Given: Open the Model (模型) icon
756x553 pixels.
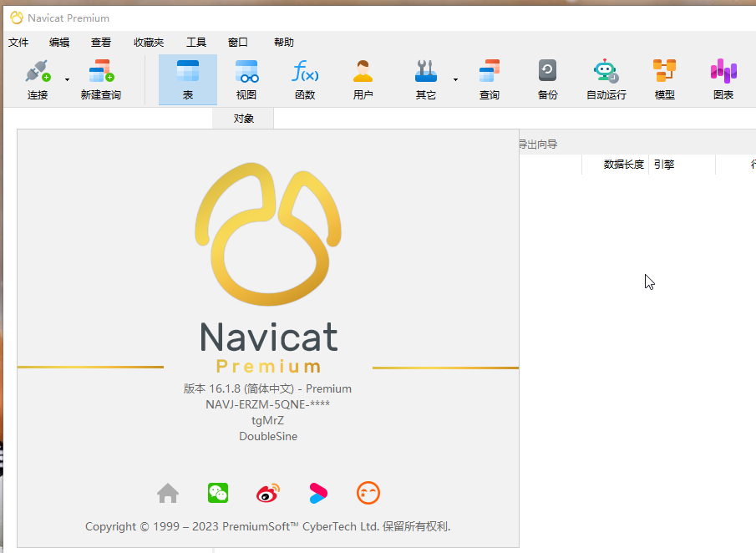Looking at the screenshot, I should [664, 79].
